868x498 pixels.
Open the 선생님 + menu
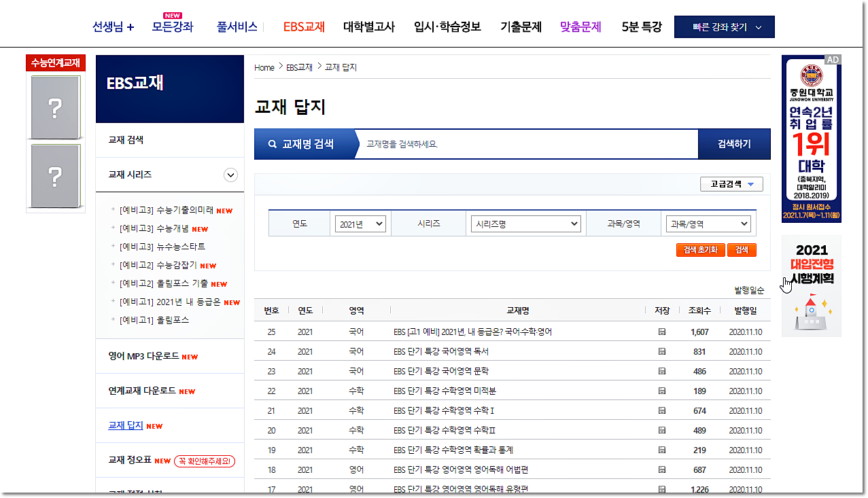(114, 27)
